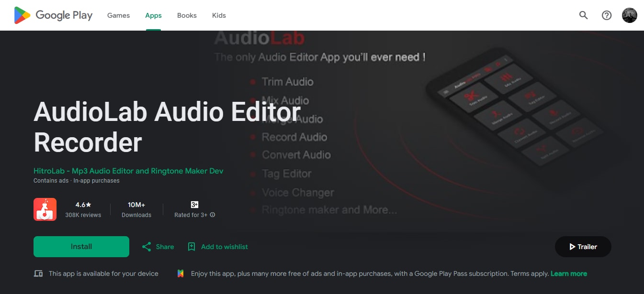
Task: Play the app Trailer
Action: [x=583, y=247]
